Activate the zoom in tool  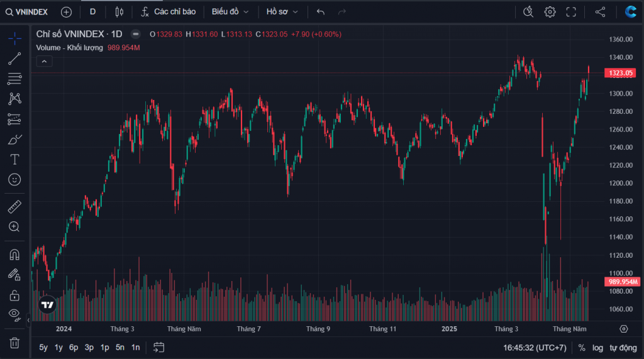coord(14,227)
